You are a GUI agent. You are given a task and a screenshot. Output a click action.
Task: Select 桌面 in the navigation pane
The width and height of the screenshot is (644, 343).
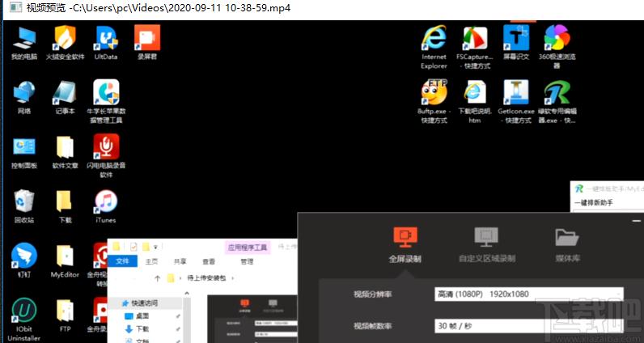click(x=142, y=315)
